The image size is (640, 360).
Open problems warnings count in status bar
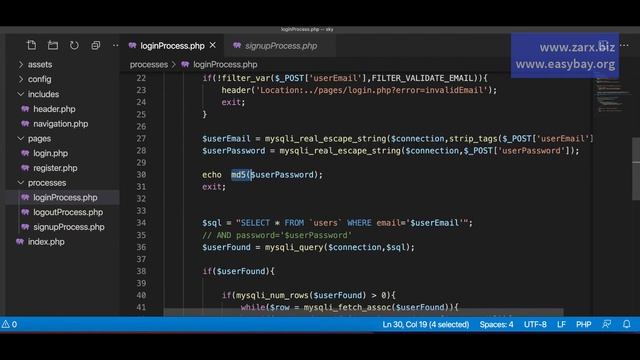click(10, 324)
